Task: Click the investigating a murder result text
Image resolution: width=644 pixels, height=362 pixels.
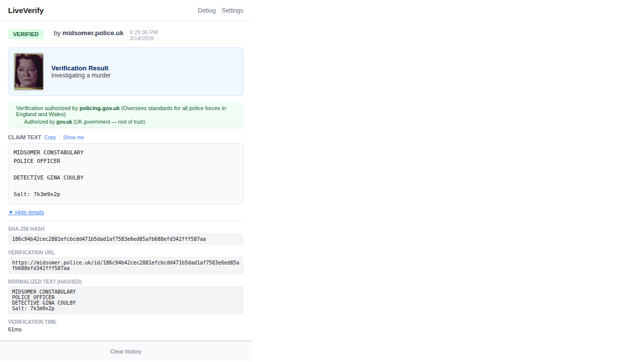Action: tap(81, 75)
